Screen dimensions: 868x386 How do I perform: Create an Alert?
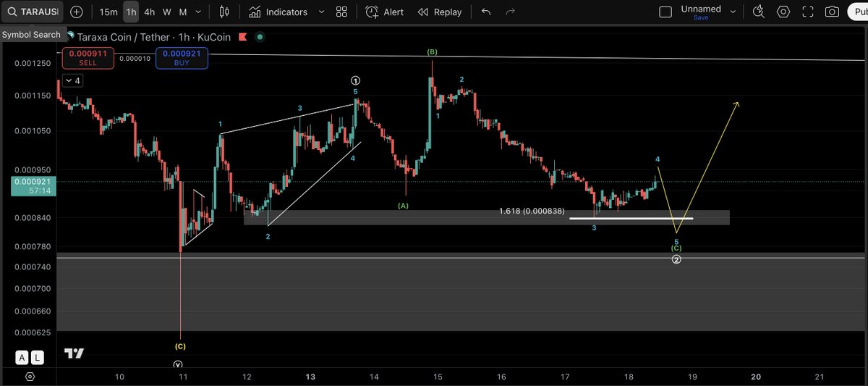[385, 12]
